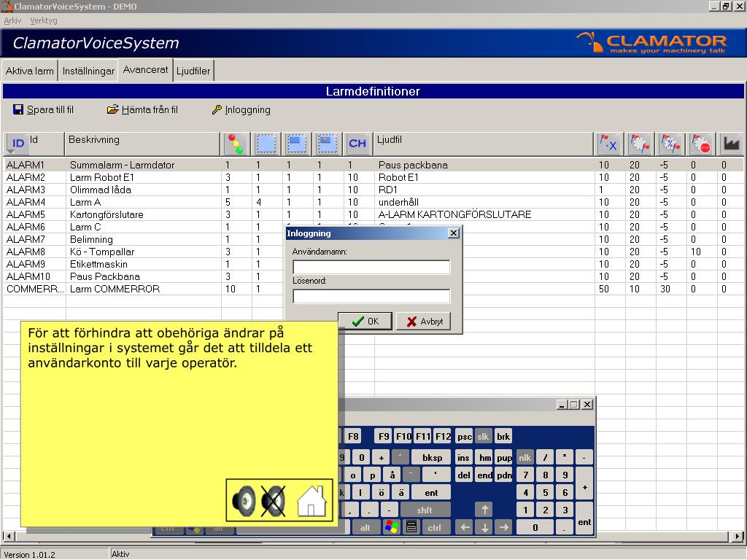Toggle the nlk num lock key
747x560 pixels.
coord(525,458)
